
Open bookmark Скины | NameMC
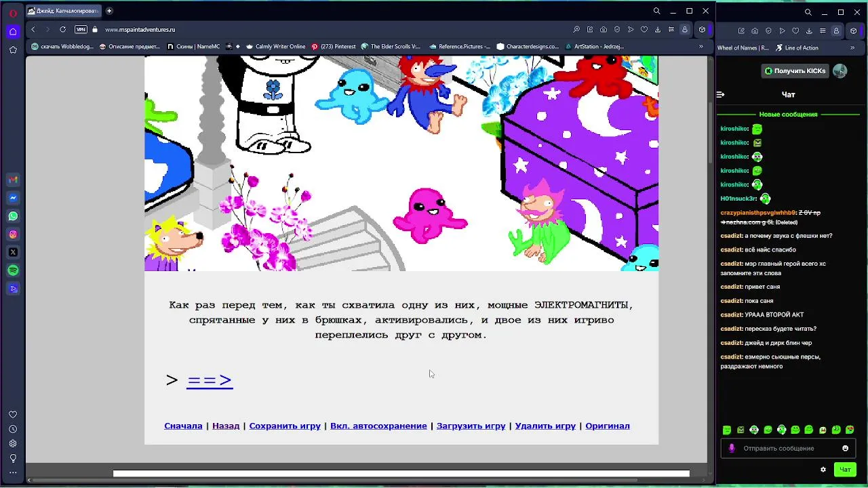(x=193, y=47)
